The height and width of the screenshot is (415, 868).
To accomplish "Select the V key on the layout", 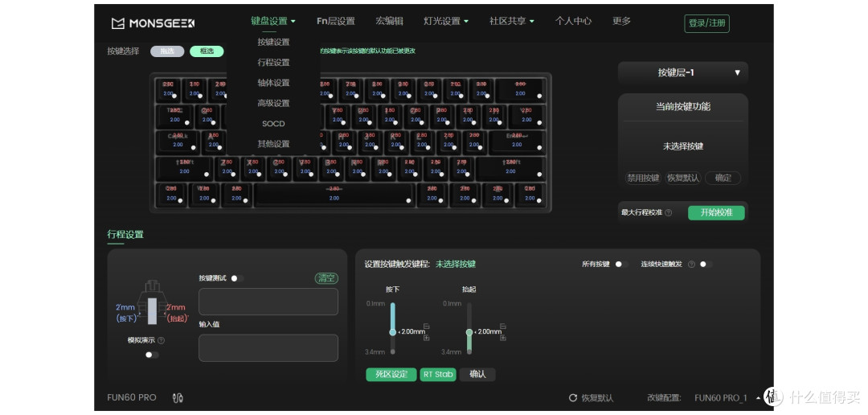I will 305,168.
